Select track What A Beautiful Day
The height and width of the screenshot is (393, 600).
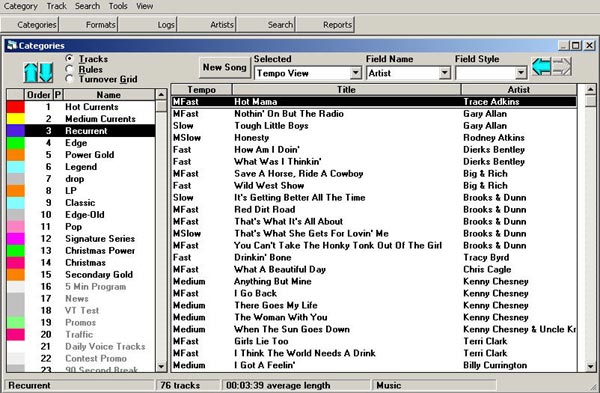click(x=374, y=269)
